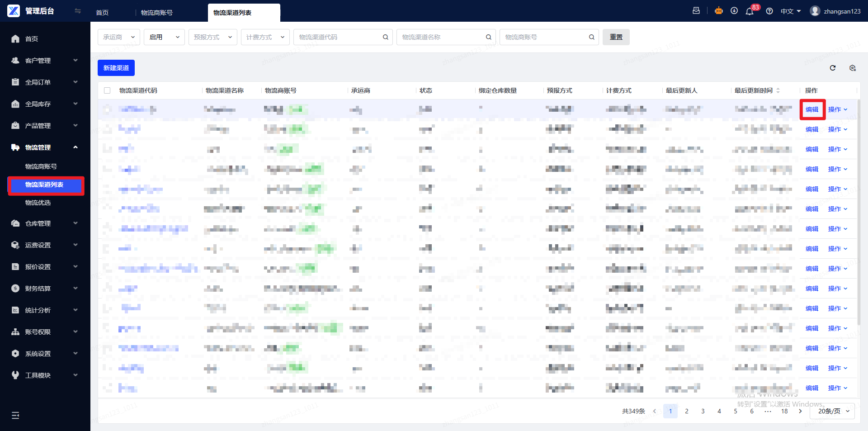Open the printer icon in top bar
Viewport: 868px width, 431px height.
tap(696, 11)
